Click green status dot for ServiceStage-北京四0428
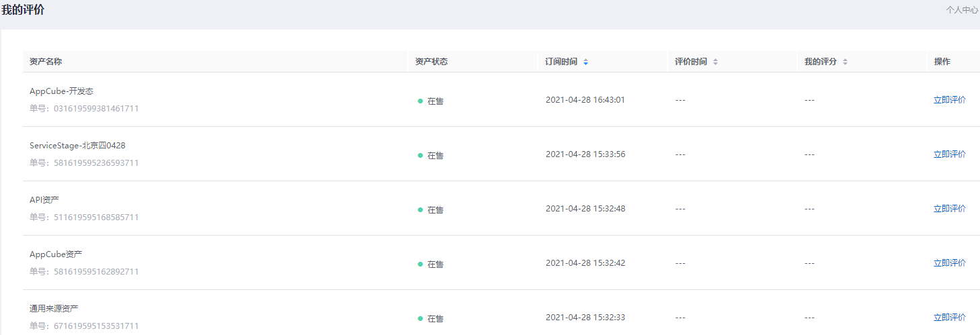This screenshot has width=980, height=335. (x=420, y=156)
